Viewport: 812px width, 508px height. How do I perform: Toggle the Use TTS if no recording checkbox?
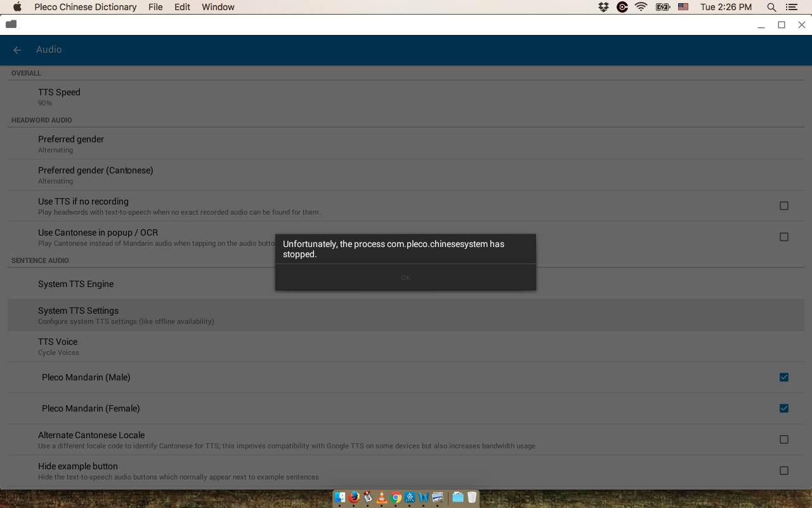point(784,206)
